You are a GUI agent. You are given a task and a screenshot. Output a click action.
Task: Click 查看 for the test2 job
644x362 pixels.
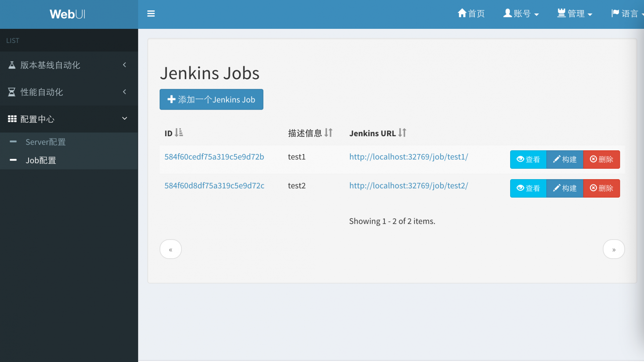528,188
